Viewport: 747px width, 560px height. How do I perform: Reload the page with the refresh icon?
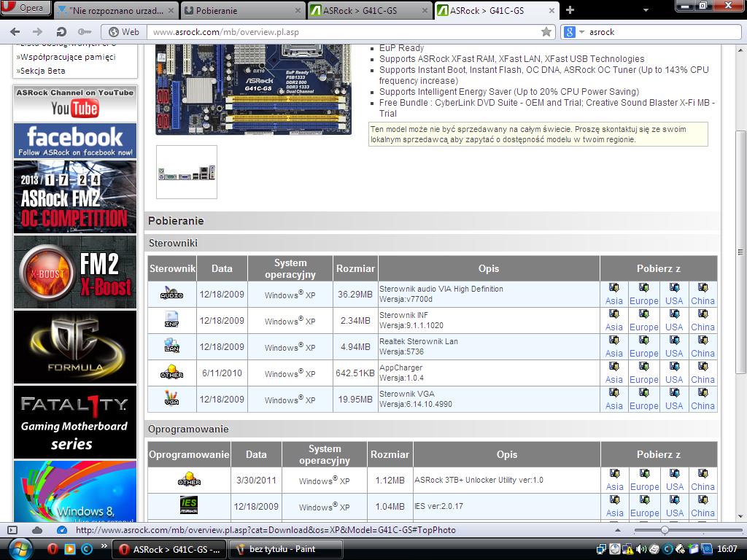[61, 32]
